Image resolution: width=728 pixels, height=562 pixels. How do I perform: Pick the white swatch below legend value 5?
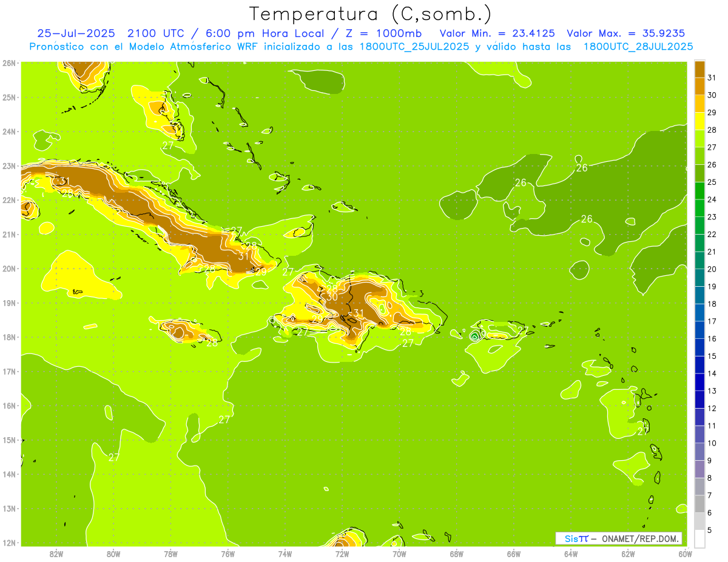(699, 538)
